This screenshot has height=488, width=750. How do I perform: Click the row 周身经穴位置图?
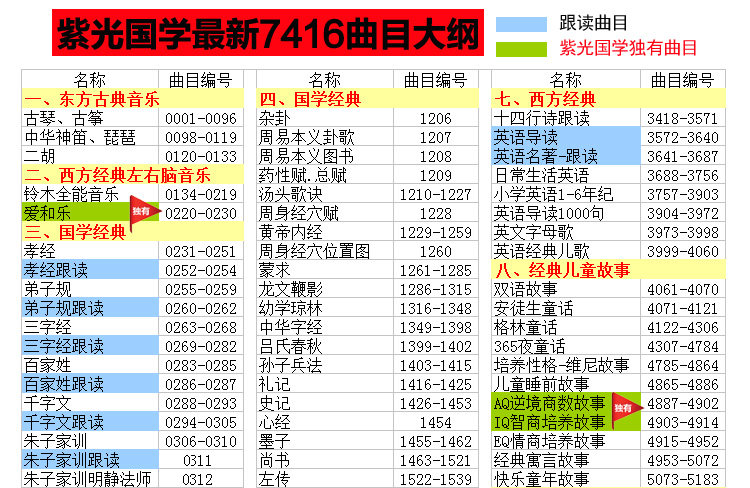367,251
